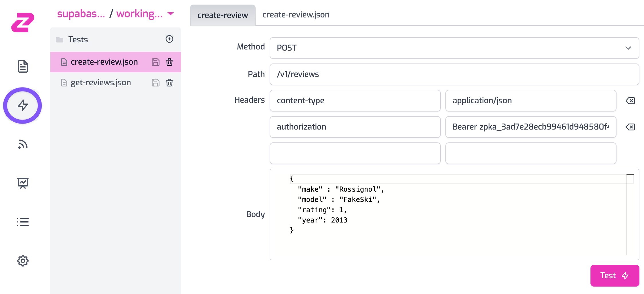The image size is (644, 294).
Task: Open the project environment dropdown arrow
Action: click(x=171, y=14)
